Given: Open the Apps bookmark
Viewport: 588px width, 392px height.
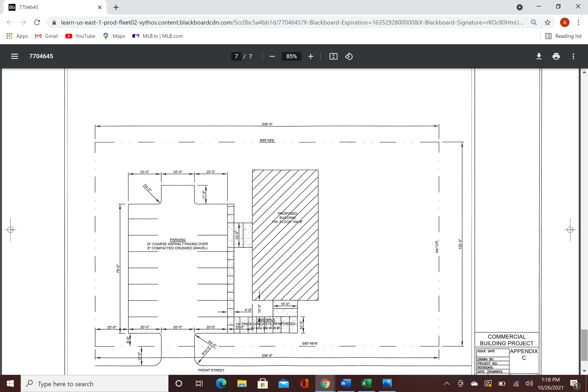Looking at the screenshot, I should (x=17, y=36).
